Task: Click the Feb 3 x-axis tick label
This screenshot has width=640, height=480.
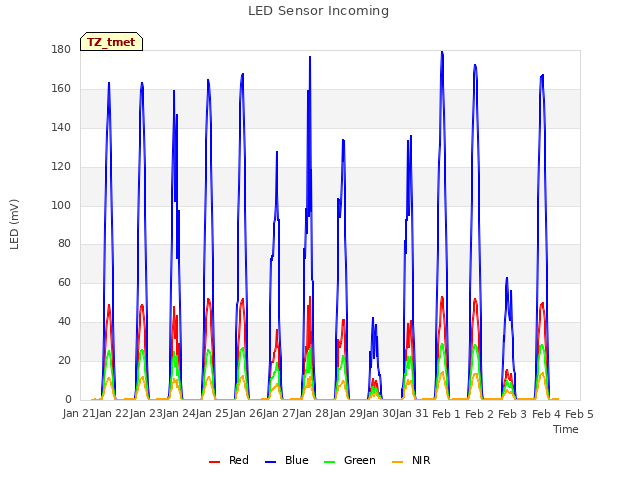Action: (x=513, y=414)
